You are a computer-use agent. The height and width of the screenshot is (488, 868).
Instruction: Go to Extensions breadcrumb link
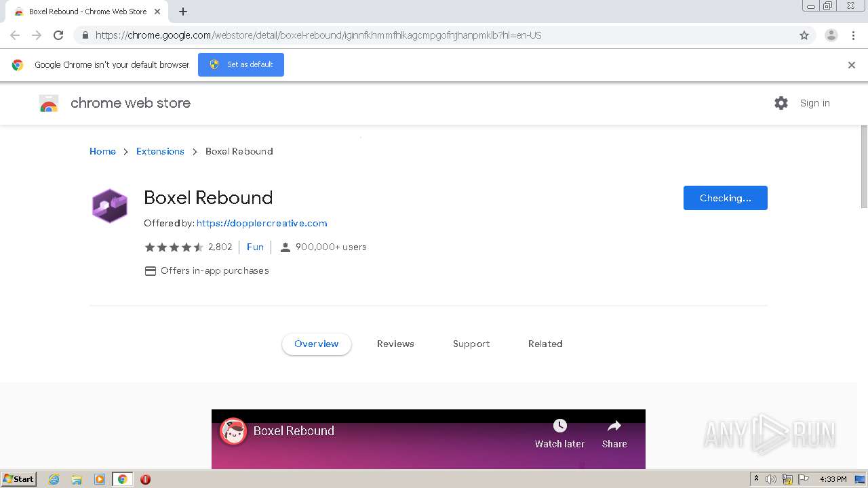tap(160, 151)
